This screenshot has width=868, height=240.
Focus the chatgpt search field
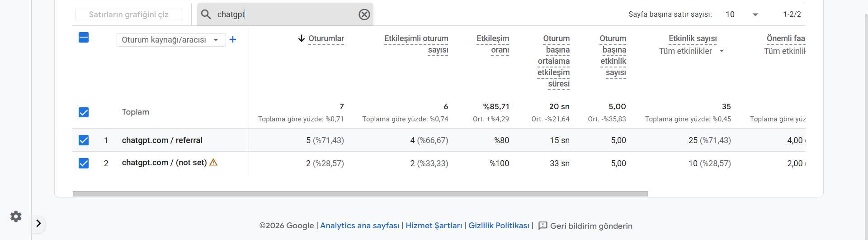[x=285, y=14]
